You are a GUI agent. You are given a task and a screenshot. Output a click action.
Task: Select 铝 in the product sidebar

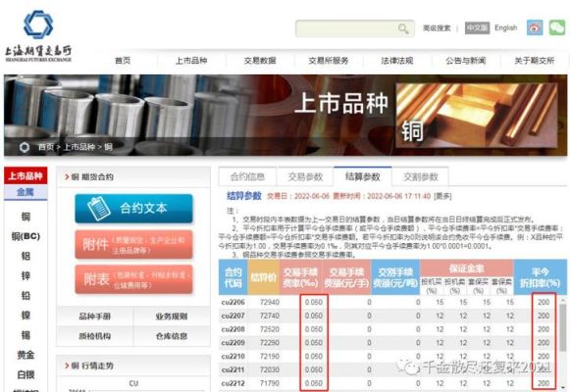26,256
